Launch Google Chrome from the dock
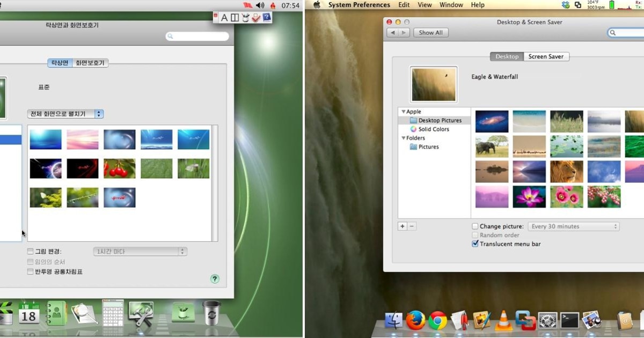 pyautogui.click(x=437, y=320)
